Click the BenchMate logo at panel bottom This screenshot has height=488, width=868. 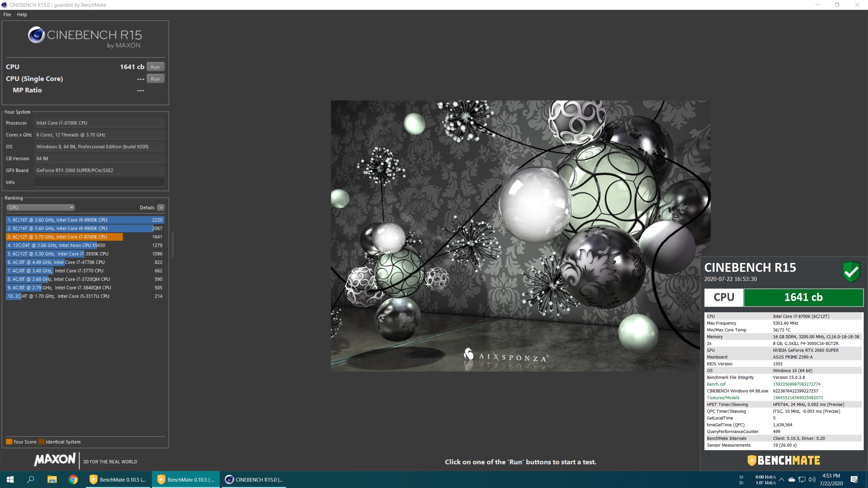(x=784, y=460)
